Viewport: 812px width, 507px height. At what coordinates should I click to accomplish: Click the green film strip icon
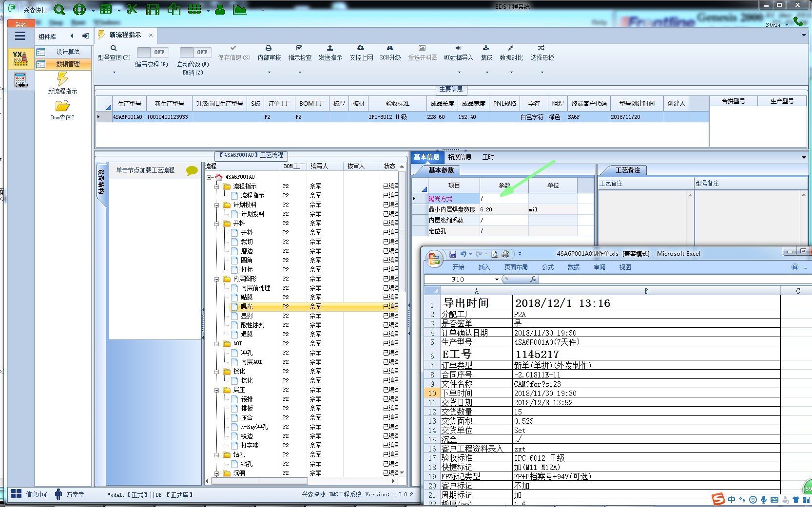(x=153, y=9)
